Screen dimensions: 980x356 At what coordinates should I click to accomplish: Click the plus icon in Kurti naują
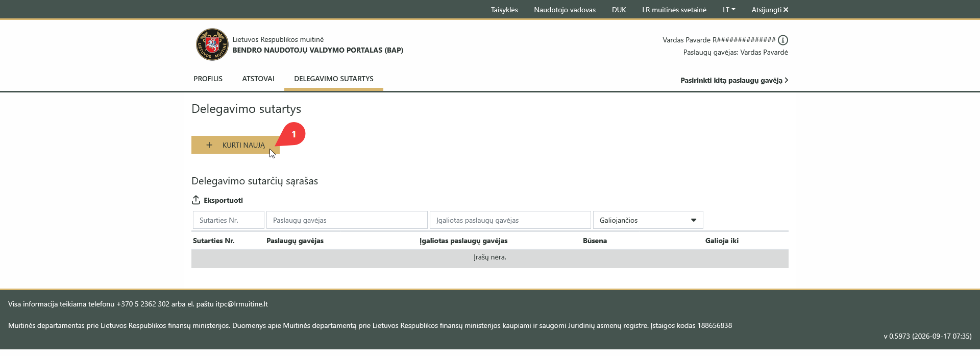click(209, 145)
